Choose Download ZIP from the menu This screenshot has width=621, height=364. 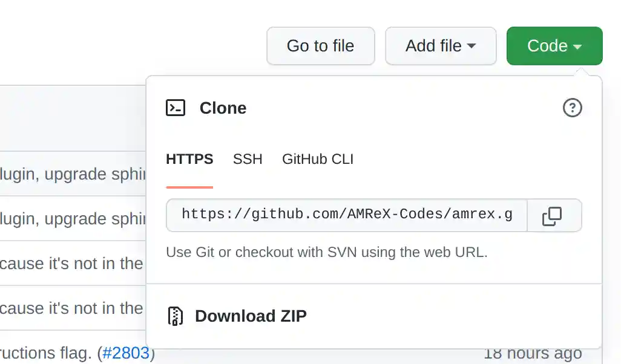(250, 316)
